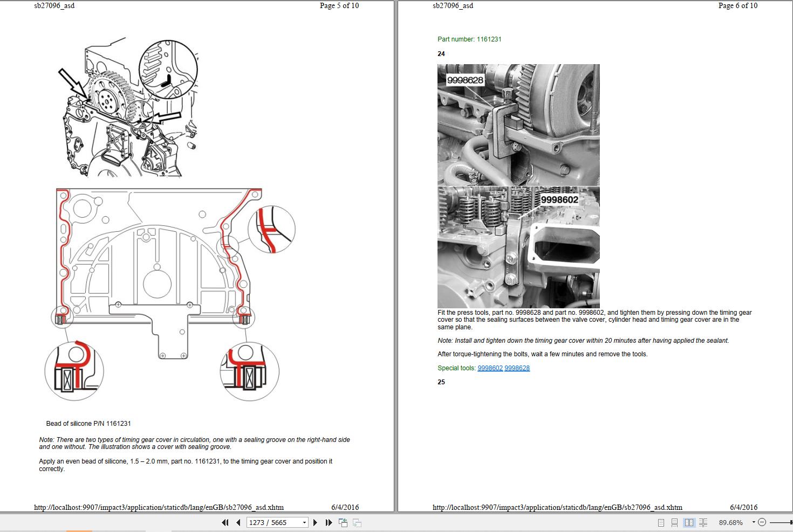This screenshot has height=532, width=793.
Task: Click the previous view icon
Action: (343, 522)
